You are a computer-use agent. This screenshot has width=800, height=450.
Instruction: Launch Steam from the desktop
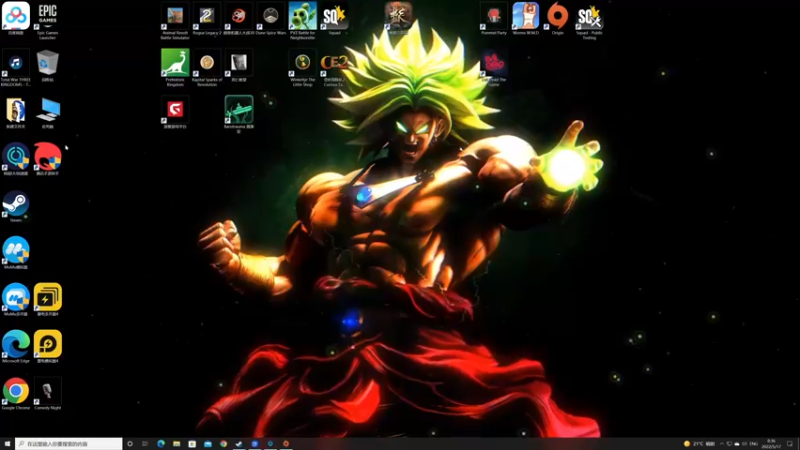click(16, 206)
